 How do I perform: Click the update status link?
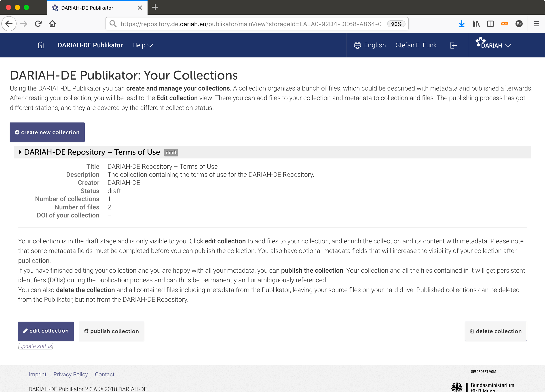[x=36, y=346]
